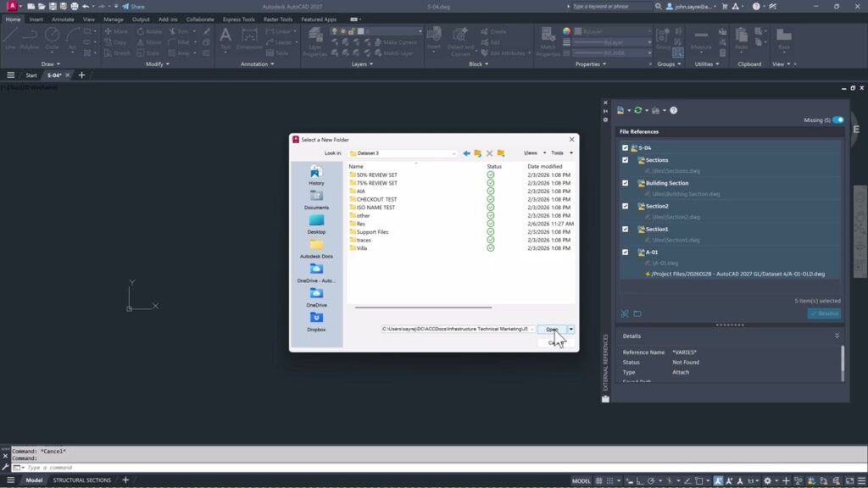Image resolution: width=868 pixels, height=488 pixels.
Task: Click the Details pane vertical scrollbar
Action: 843,363
